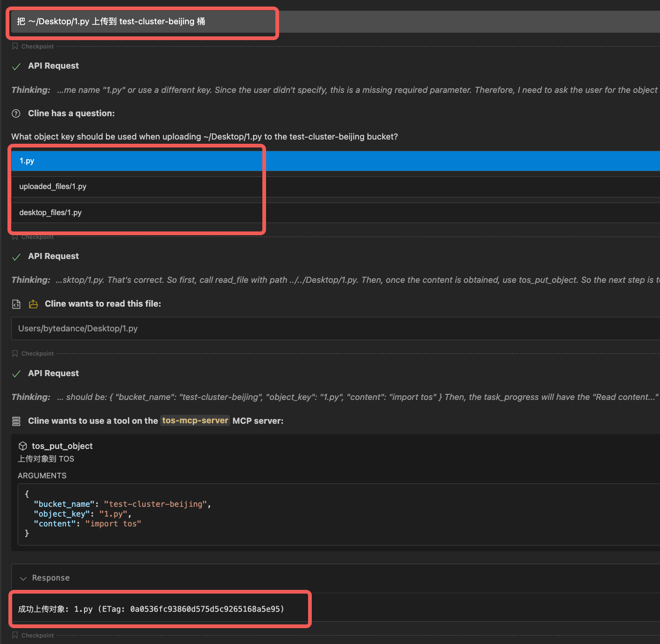Click the API Request header below the user message
Screen dimensions: 660x644
pyautogui.click(x=53, y=66)
